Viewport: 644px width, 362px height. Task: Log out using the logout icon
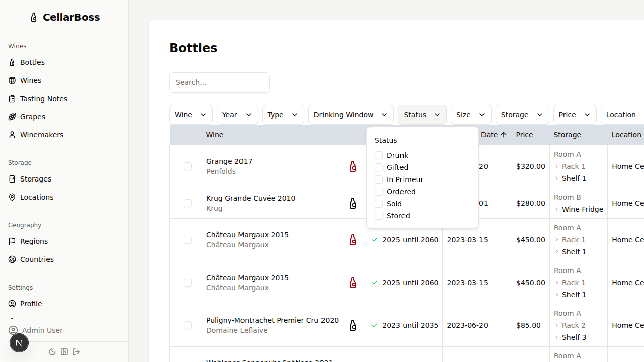[x=76, y=352]
